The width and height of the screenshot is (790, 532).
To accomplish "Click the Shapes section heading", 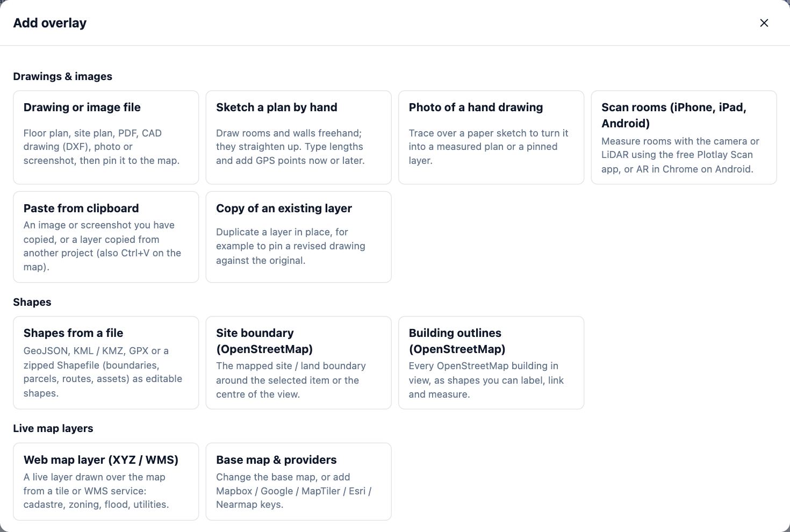I will coord(32,302).
